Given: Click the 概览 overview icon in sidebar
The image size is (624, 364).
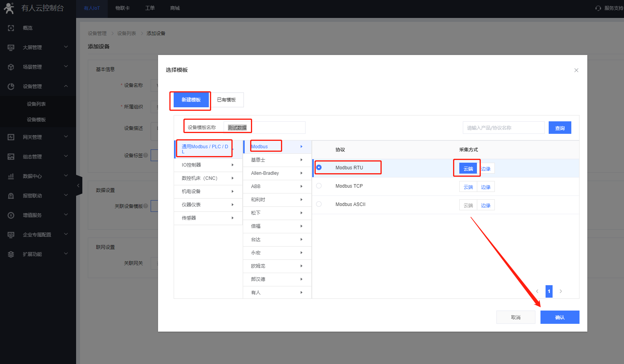Looking at the screenshot, I should coord(11,28).
